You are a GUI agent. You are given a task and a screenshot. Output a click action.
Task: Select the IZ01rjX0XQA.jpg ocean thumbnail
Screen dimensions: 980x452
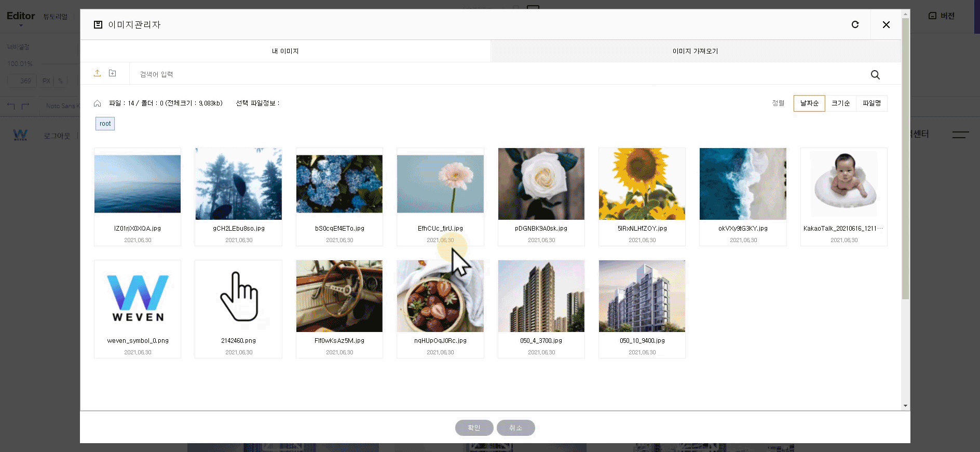(x=138, y=184)
